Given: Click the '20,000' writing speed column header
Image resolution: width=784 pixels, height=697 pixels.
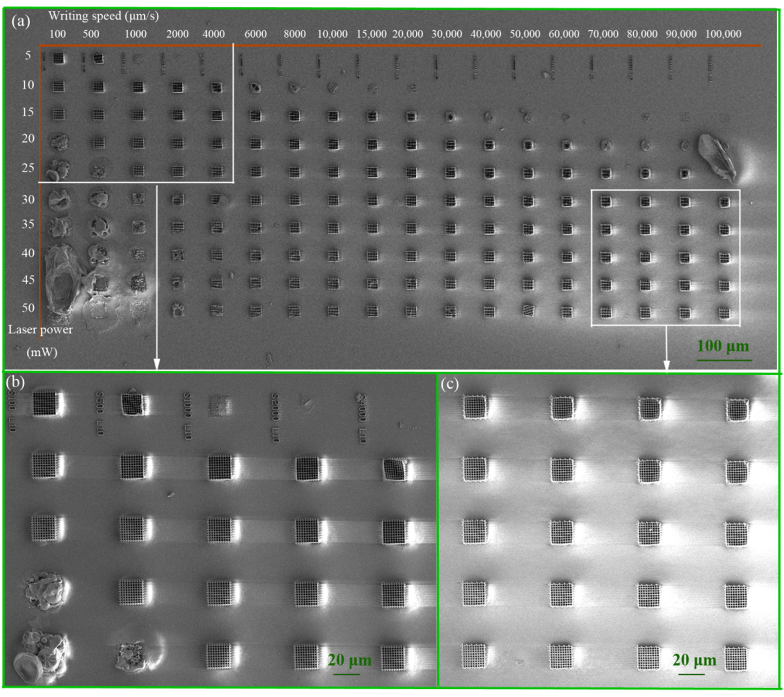Looking at the screenshot, I should [x=408, y=34].
